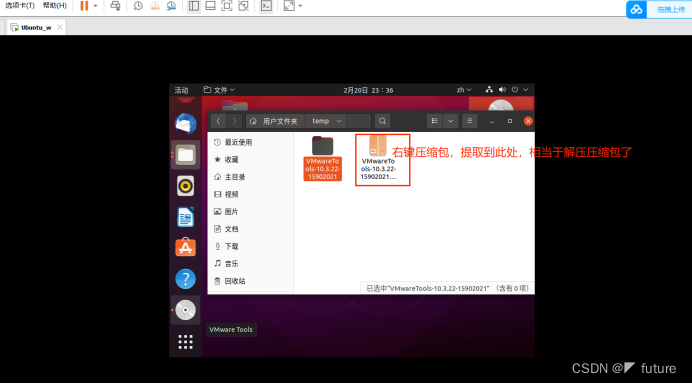The image size is (692, 384).
Task: Click the power icon in top bar
Action: click(x=515, y=90)
